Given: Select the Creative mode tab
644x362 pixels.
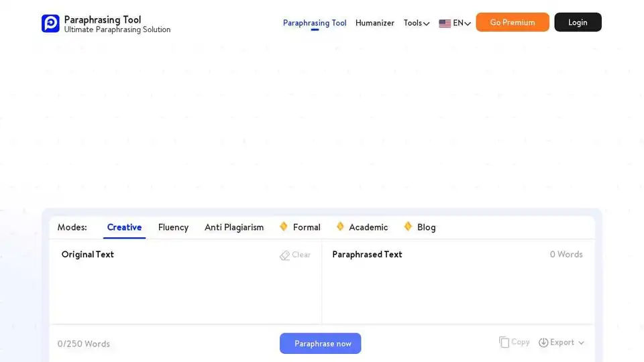Looking at the screenshot, I should click(x=125, y=227).
